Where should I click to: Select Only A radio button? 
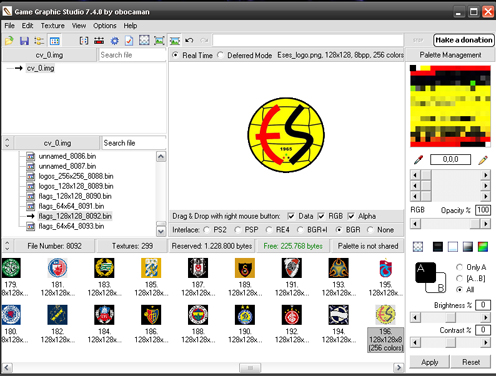459,267
